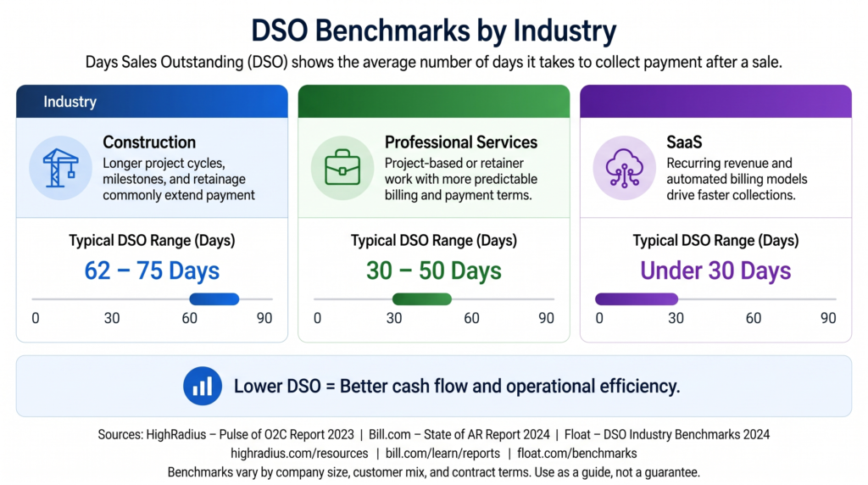Click the purple SaaS range bar
Viewport: 868px width, 485px height.
(x=637, y=299)
